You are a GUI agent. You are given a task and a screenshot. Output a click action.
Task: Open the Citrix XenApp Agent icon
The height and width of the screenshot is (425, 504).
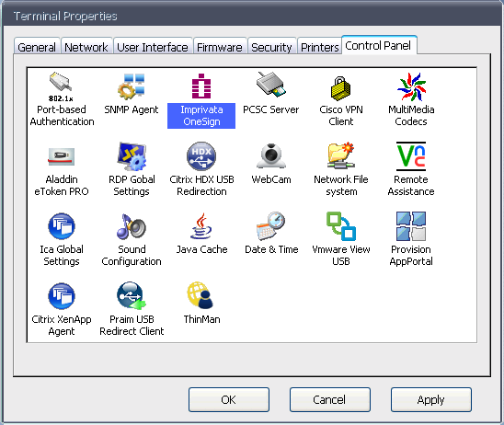[61, 296]
